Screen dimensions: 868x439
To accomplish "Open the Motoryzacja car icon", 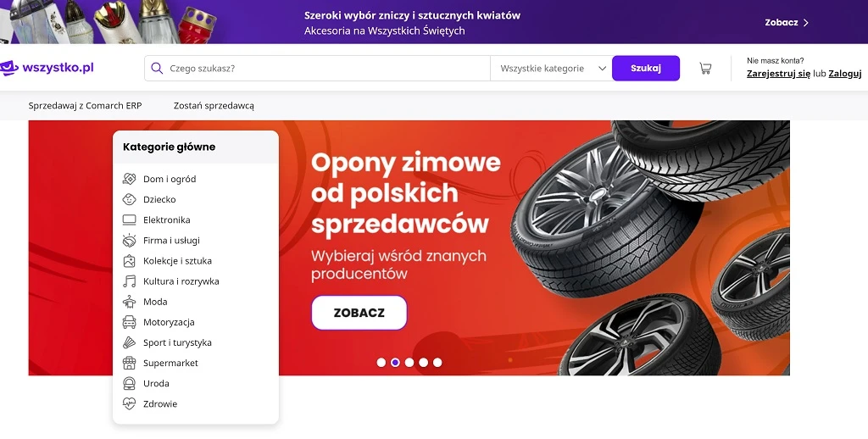I will coord(129,322).
